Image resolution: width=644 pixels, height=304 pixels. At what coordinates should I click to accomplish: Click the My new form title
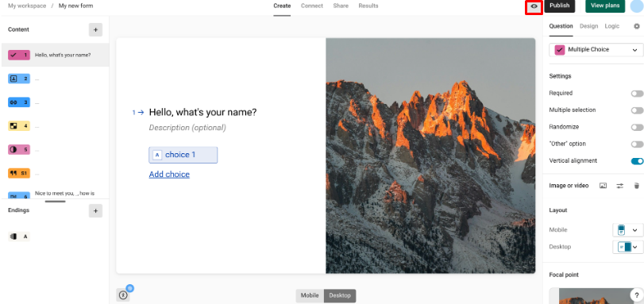[76, 6]
